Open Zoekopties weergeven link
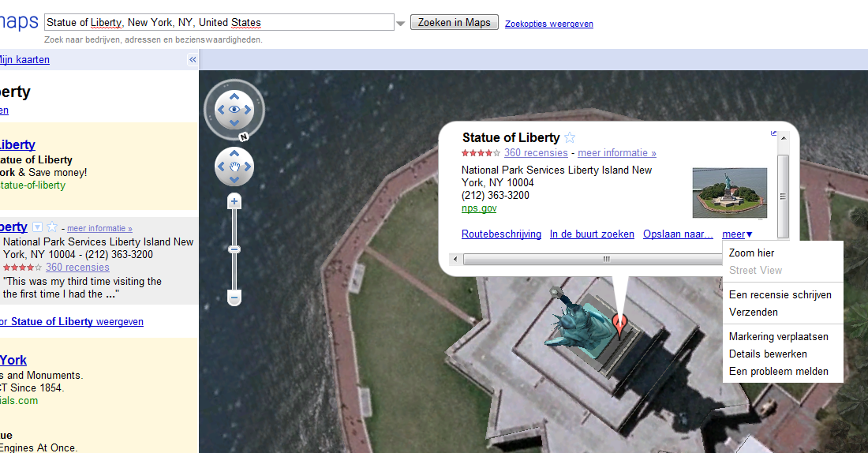 point(548,24)
